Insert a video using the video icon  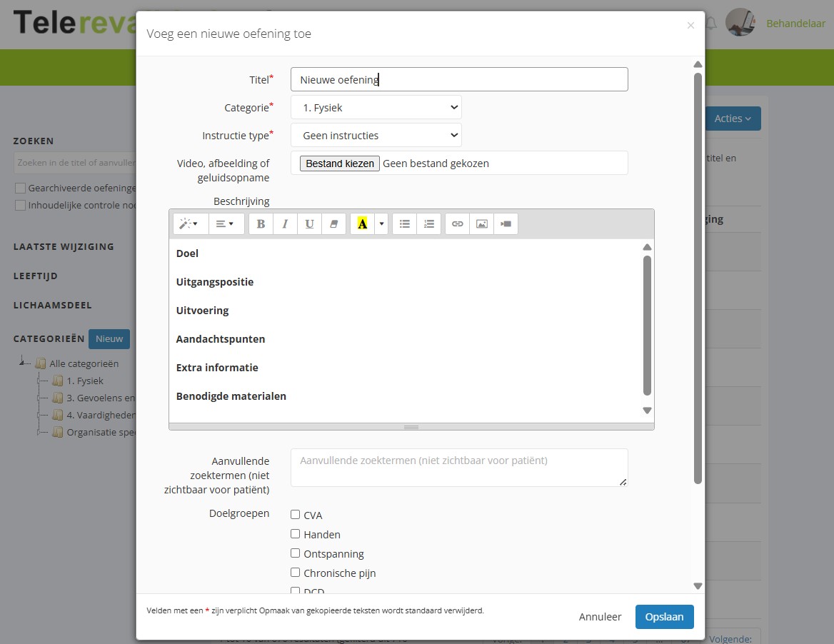tap(506, 224)
